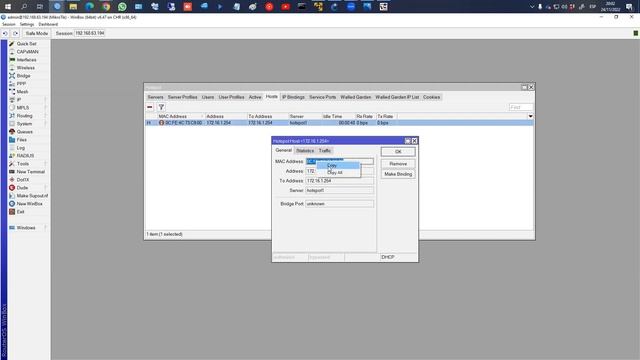Open the CAPsMAN menu

[x=27, y=52]
